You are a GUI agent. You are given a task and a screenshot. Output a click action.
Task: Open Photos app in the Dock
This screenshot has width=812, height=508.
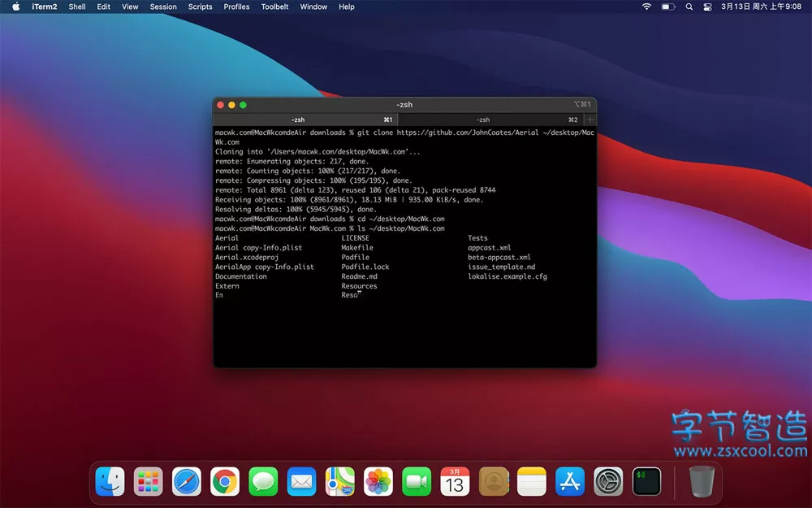(378, 481)
